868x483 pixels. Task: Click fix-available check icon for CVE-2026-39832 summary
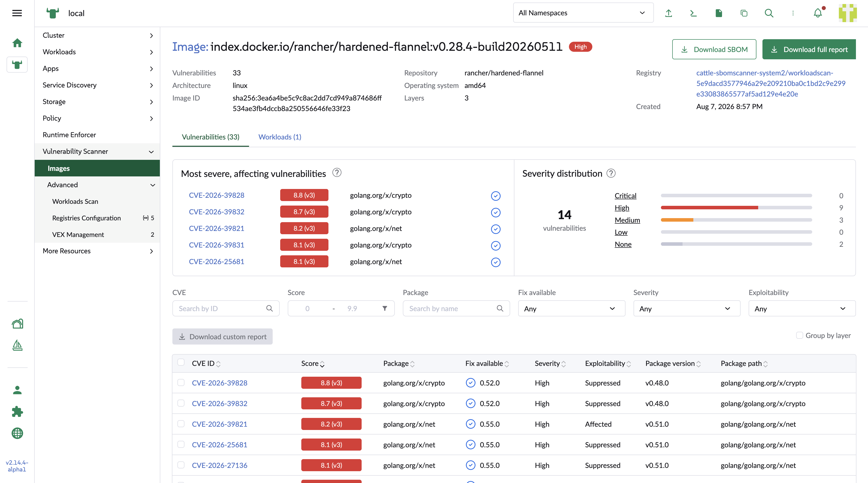495,212
